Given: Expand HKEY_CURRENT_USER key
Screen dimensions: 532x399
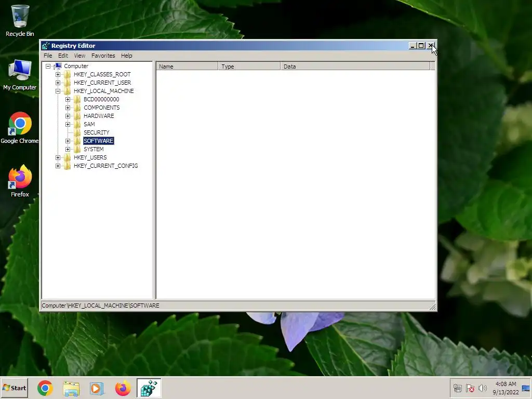Looking at the screenshot, I should pos(58,83).
